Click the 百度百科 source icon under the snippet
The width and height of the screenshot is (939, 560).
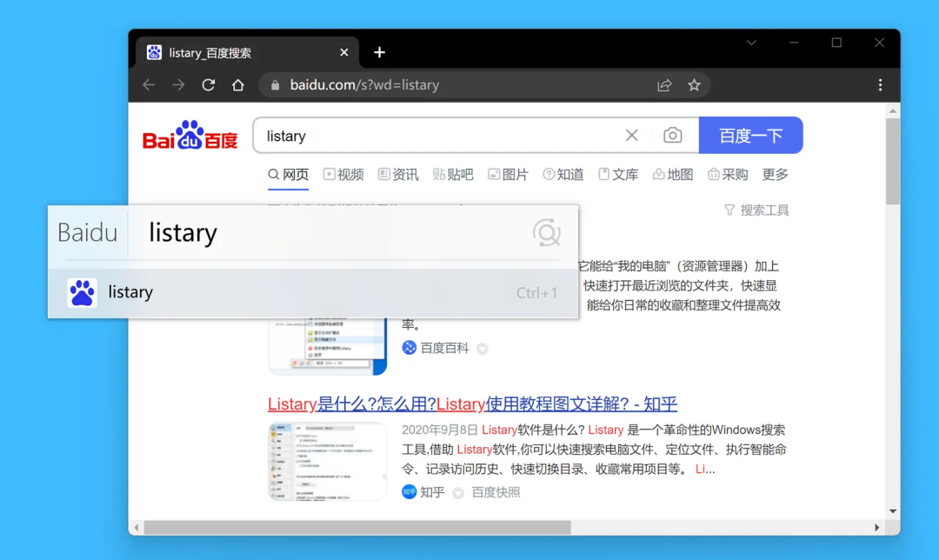[x=407, y=348]
